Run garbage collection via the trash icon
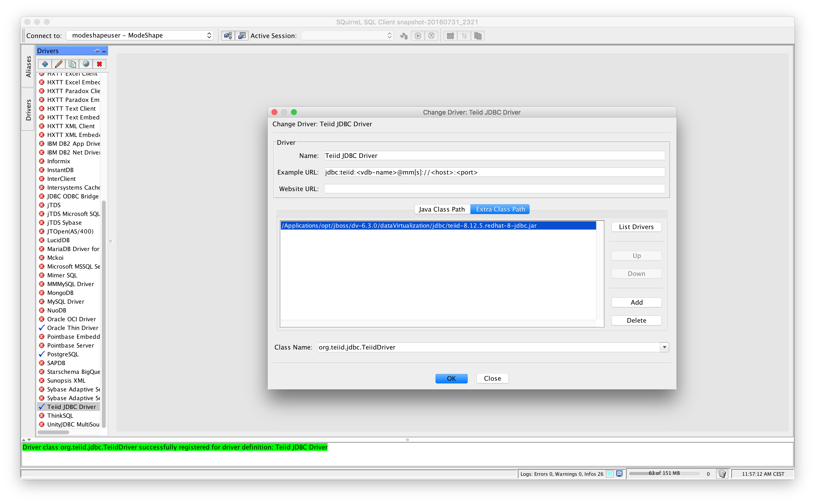 (x=722, y=473)
